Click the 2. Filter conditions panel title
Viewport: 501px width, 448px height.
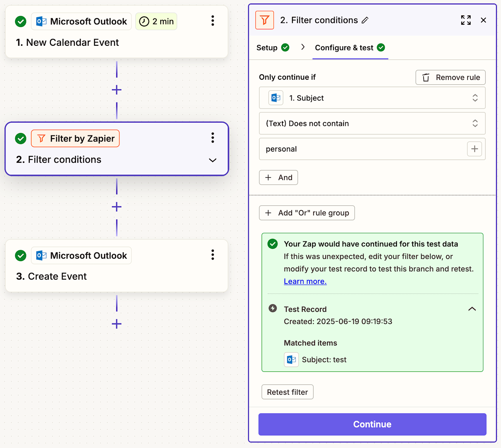[x=319, y=20]
